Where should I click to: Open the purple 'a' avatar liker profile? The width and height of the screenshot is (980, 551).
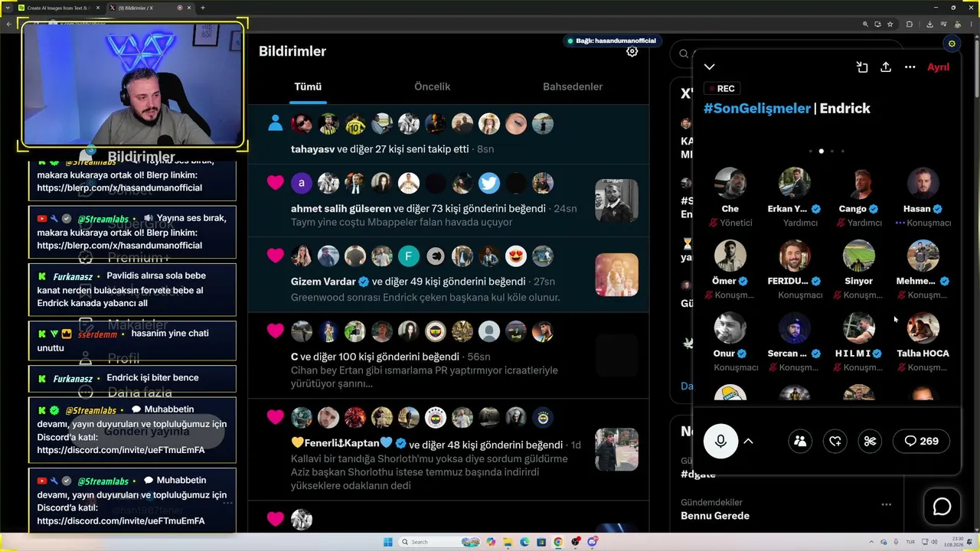point(302,183)
